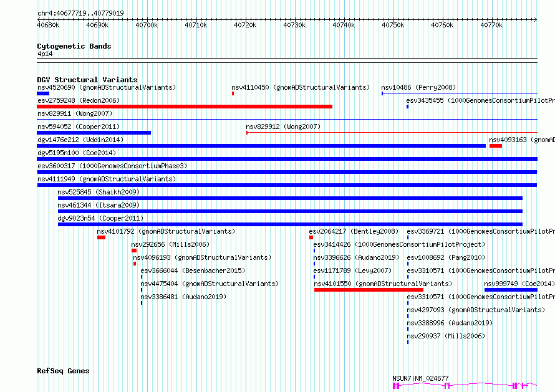The height and width of the screenshot is (392, 555).
Task: Open dgv5195n100 (Coe2014) variant label
Action: (77, 153)
